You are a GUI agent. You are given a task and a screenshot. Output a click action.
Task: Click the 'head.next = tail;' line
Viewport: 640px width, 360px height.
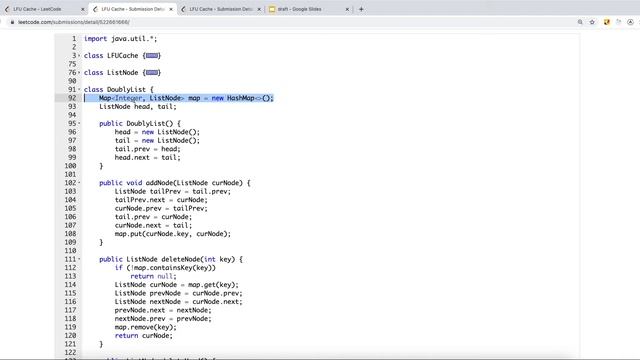[147, 158]
